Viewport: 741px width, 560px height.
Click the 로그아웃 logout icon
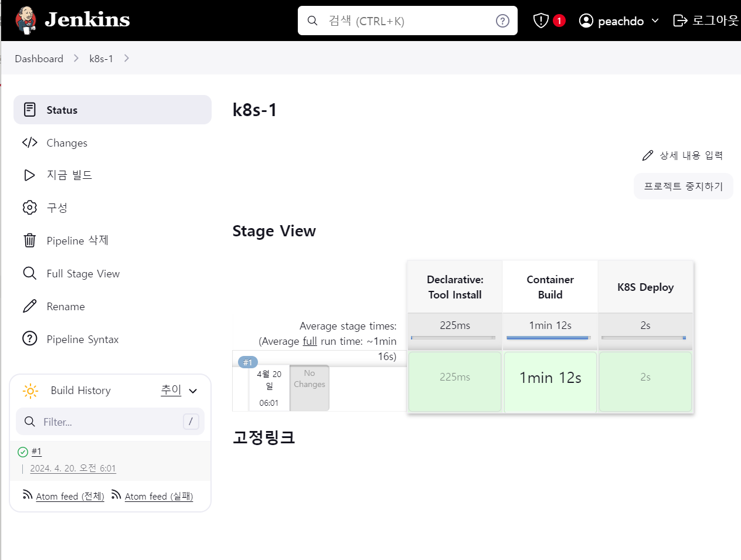pos(680,21)
